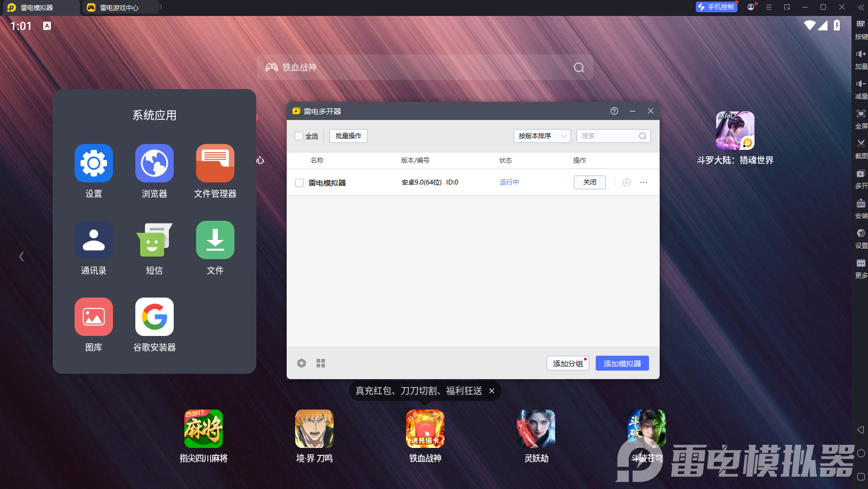Focus the 搜索 field in 雷电多开器
This screenshot has height=489, width=868.
click(x=614, y=136)
